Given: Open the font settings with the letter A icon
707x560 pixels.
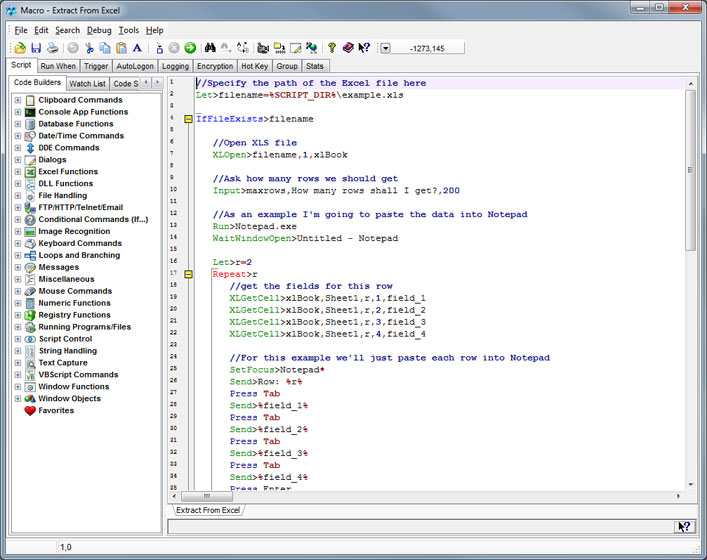Looking at the screenshot, I should 138,48.
